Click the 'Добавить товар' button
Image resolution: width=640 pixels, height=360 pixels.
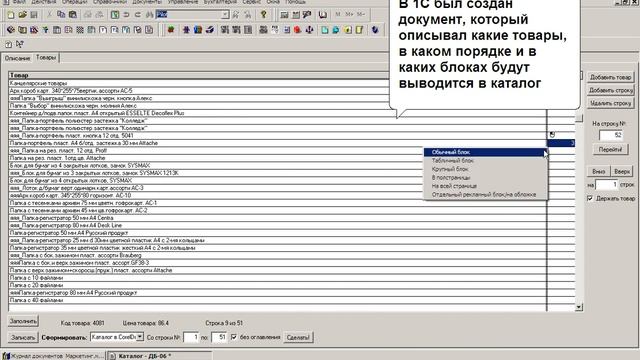(611, 77)
